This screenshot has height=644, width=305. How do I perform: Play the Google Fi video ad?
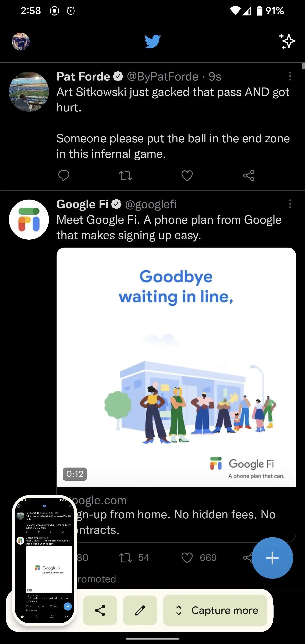[x=176, y=367]
